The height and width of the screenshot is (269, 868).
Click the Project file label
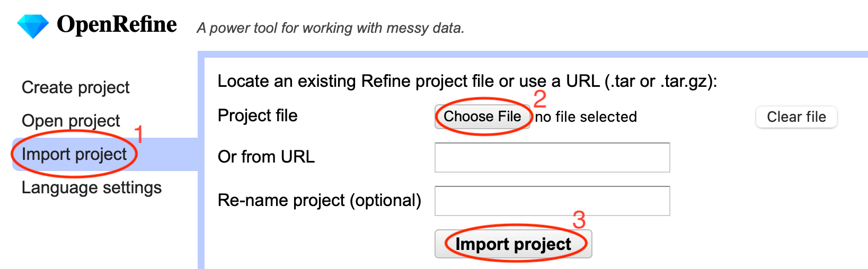point(258,115)
